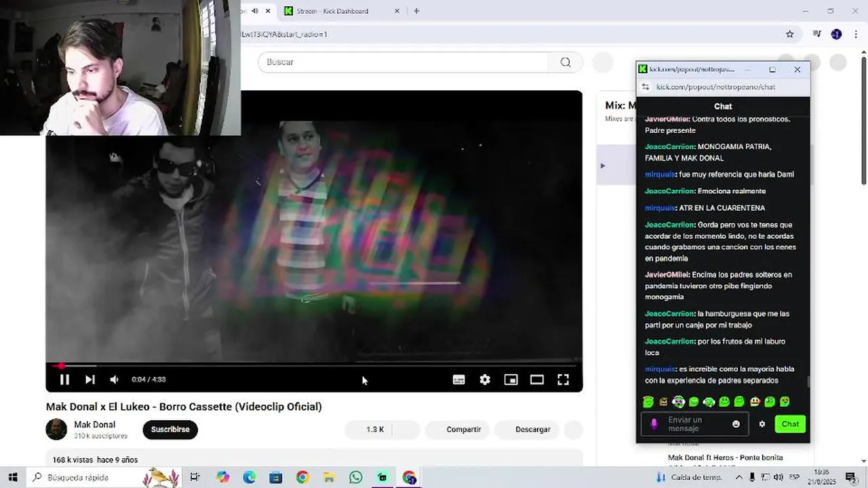Skip to next video in player

[90, 380]
